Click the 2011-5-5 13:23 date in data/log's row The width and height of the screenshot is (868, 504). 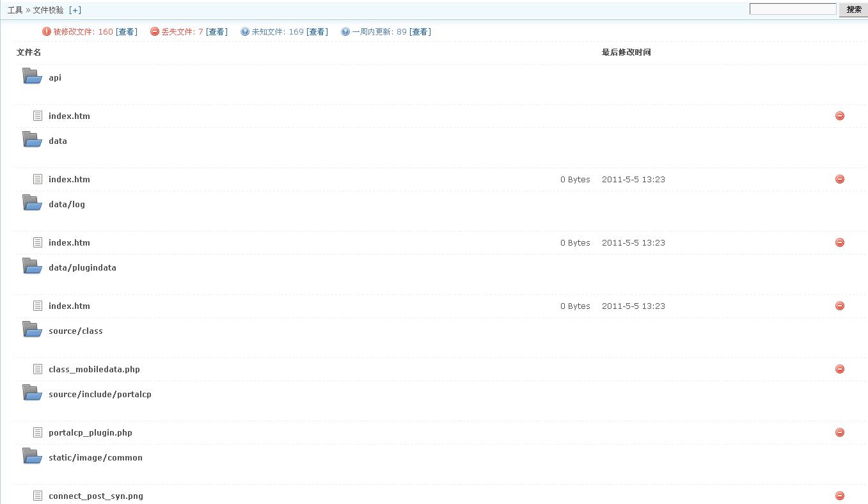[633, 242]
